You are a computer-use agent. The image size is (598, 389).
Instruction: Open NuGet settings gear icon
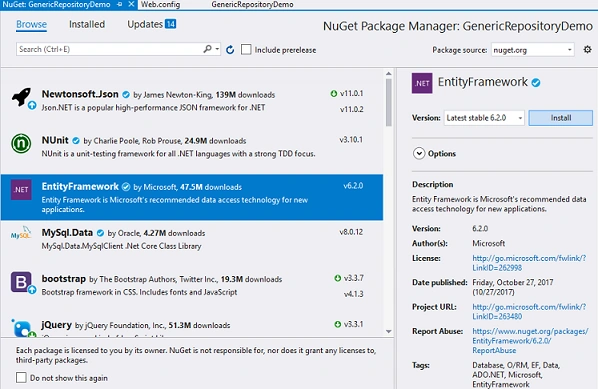(587, 49)
